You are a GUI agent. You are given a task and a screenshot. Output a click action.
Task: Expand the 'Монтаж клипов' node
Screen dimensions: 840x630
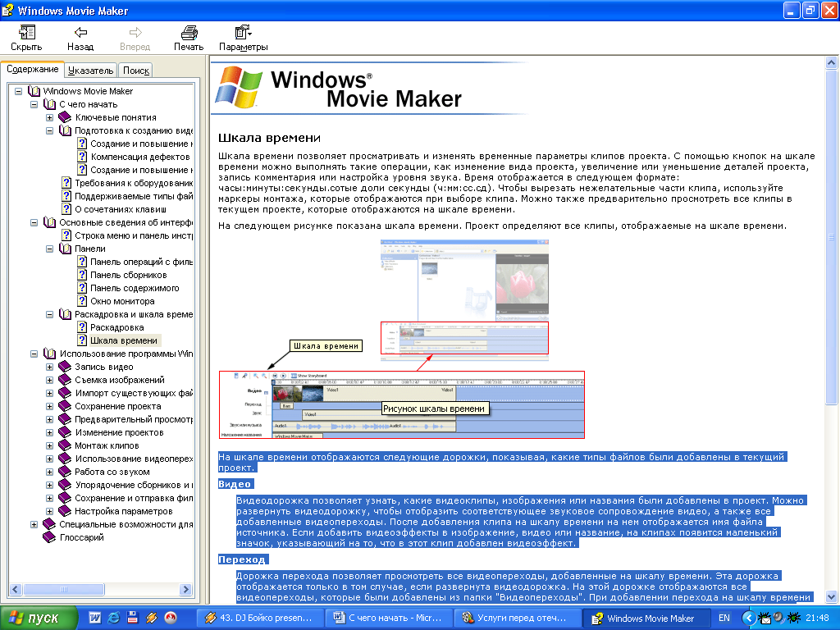(x=49, y=445)
